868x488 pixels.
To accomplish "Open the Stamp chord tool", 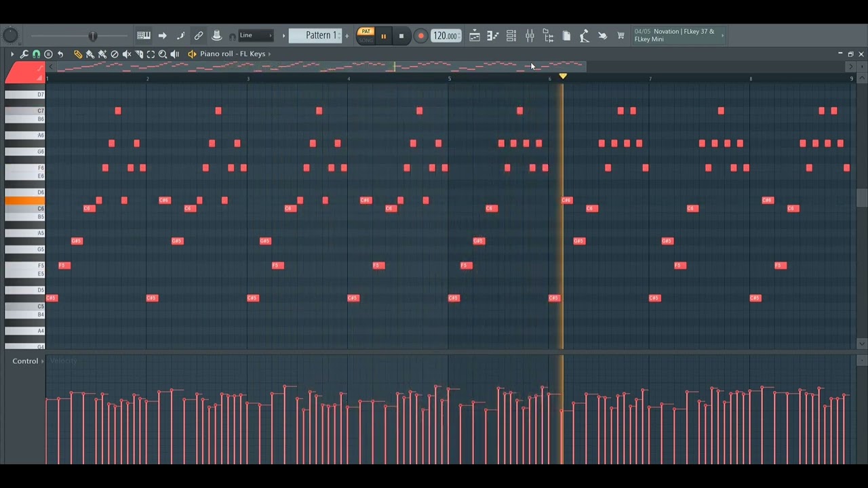I will (48, 54).
